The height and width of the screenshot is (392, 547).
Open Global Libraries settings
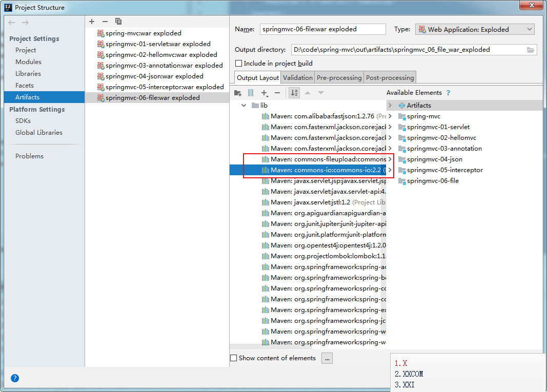click(x=39, y=133)
